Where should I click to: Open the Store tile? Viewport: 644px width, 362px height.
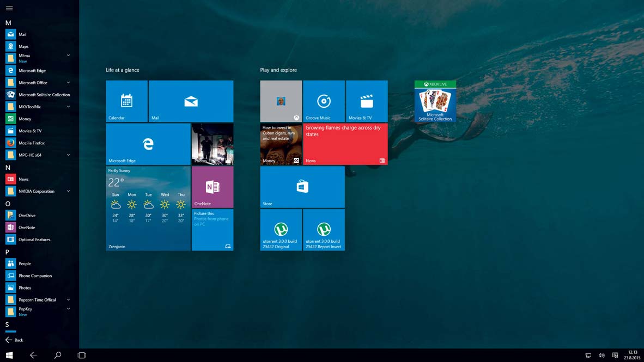coord(302,187)
